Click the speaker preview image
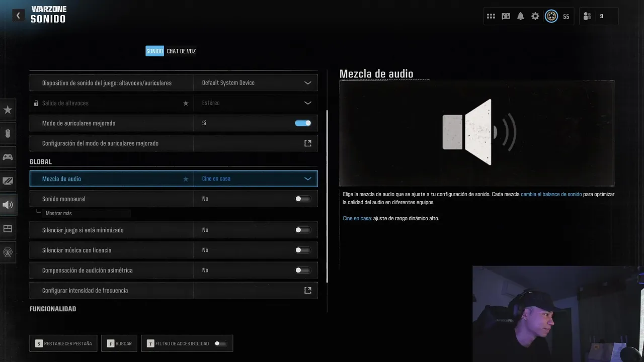 477,133
